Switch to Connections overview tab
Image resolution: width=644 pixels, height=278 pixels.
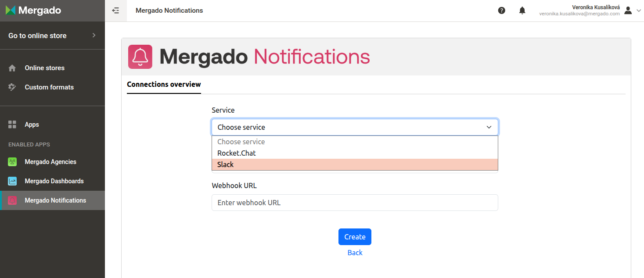click(x=164, y=84)
